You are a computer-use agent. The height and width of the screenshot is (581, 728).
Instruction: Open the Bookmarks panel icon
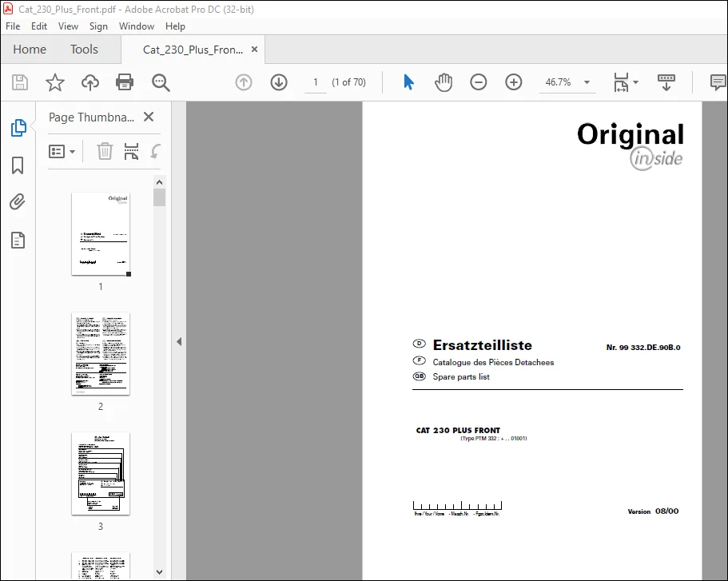[x=18, y=165]
